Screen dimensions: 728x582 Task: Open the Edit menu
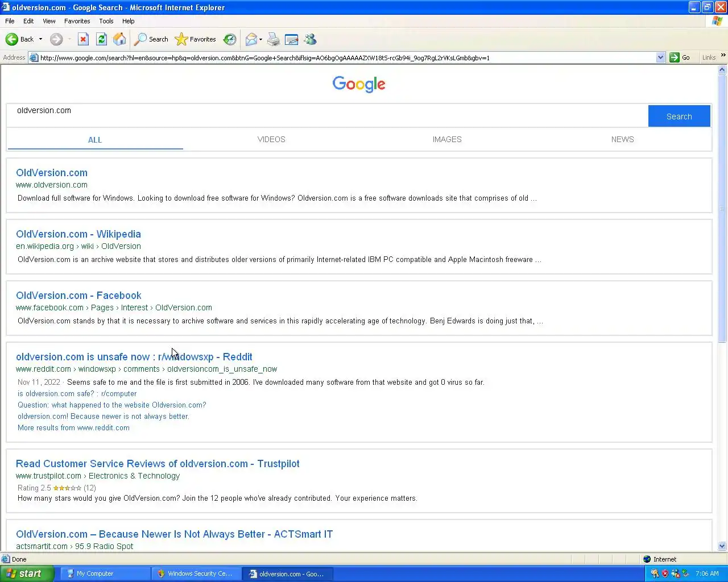click(x=28, y=21)
